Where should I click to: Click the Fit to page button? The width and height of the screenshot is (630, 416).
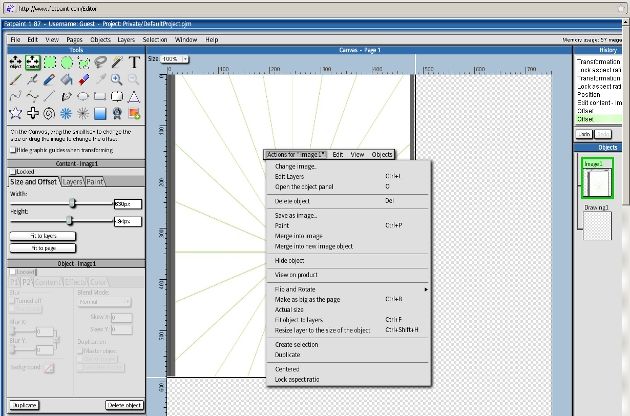(43, 248)
